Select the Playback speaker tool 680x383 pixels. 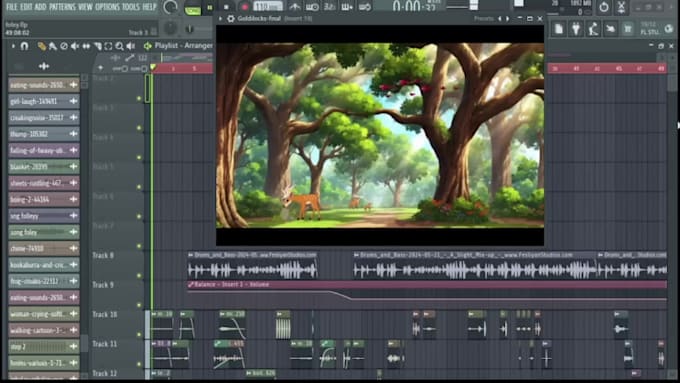click(131, 46)
